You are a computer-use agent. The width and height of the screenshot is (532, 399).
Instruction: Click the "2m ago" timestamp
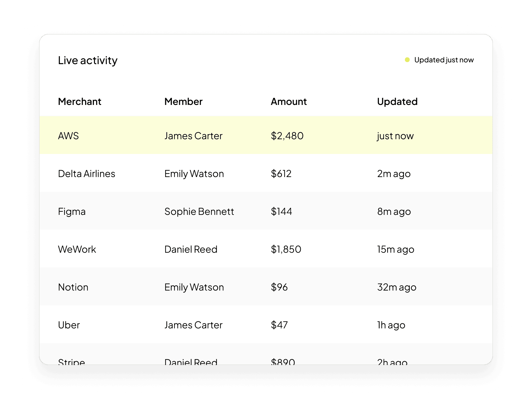click(394, 174)
